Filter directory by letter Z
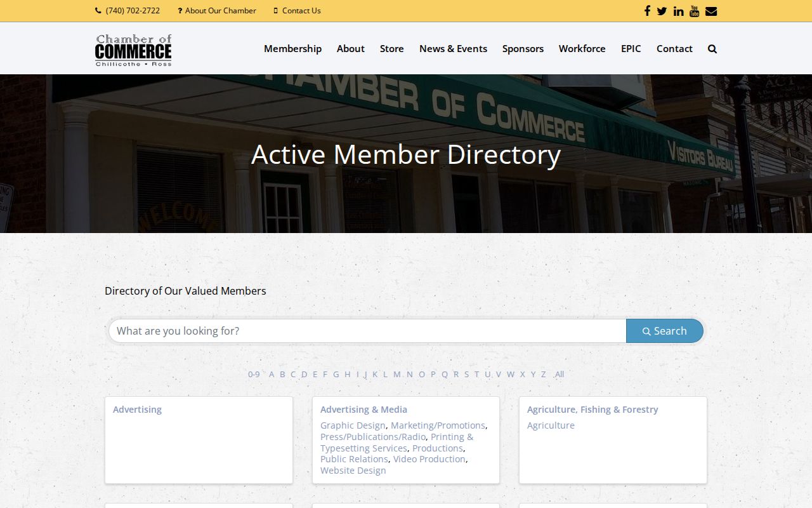Screen dimensions: 812x508 click(543, 374)
